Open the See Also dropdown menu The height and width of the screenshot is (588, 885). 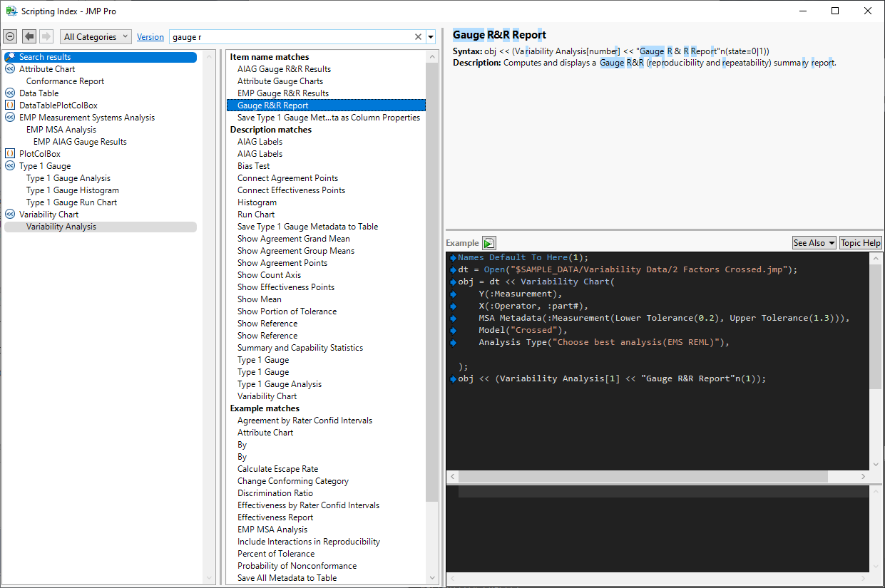click(x=814, y=243)
